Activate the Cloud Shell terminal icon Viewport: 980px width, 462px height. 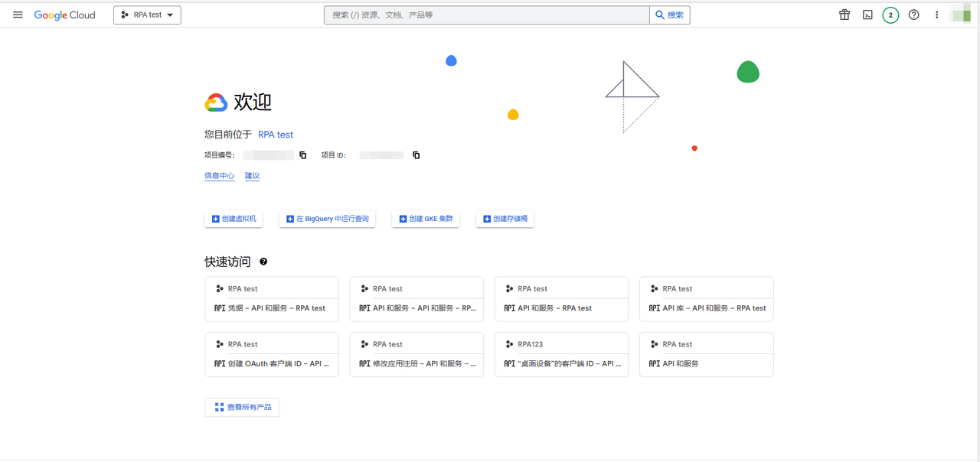point(867,15)
